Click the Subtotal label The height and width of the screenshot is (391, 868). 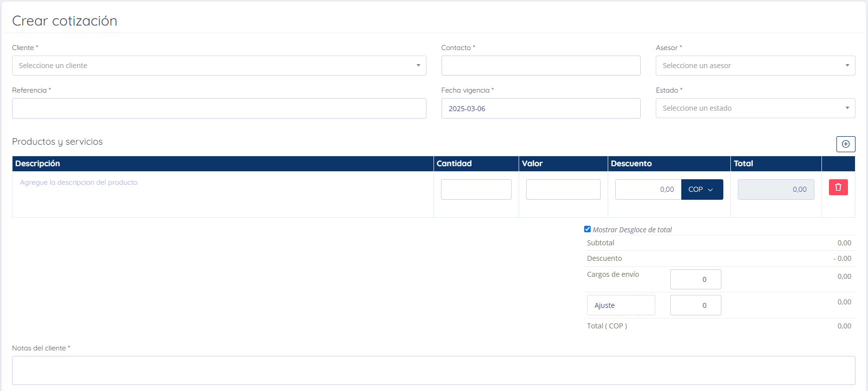tap(601, 243)
